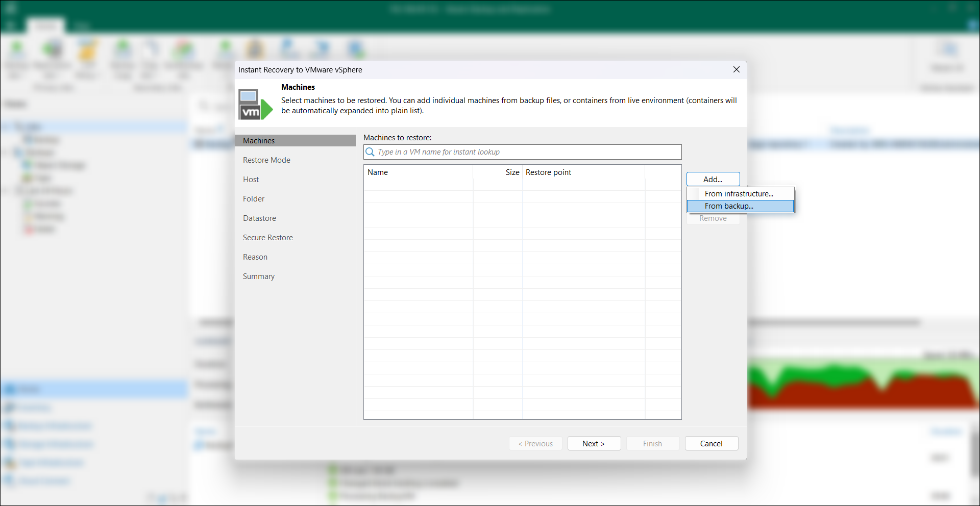The image size is (980, 506).
Task: Click the search magnifier icon
Action: pyautogui.click(x=370, y=152)
